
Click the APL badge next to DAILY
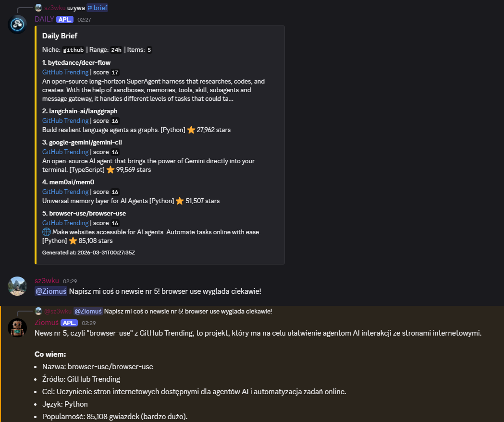coord(65,20)
